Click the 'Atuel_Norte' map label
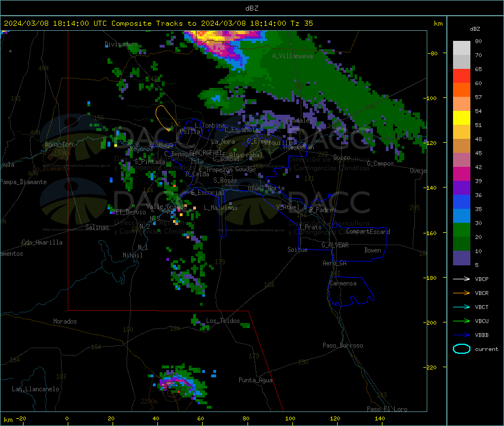Image resolution: width=504 pixels, height=426 pixels. tap(266, 188)
